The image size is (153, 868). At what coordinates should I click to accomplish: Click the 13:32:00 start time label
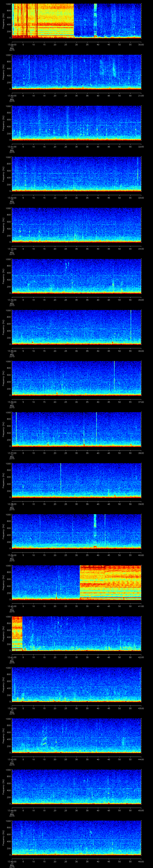click(x=12, y=198)
